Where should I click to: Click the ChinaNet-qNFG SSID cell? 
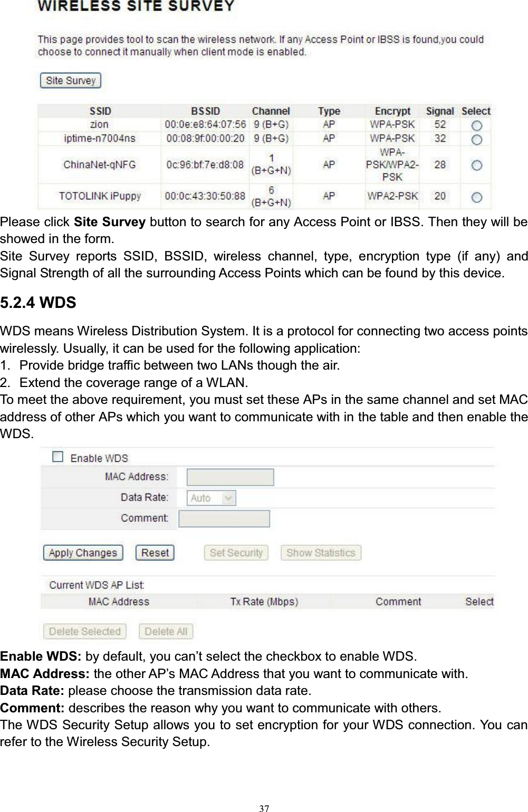point(100,165)
